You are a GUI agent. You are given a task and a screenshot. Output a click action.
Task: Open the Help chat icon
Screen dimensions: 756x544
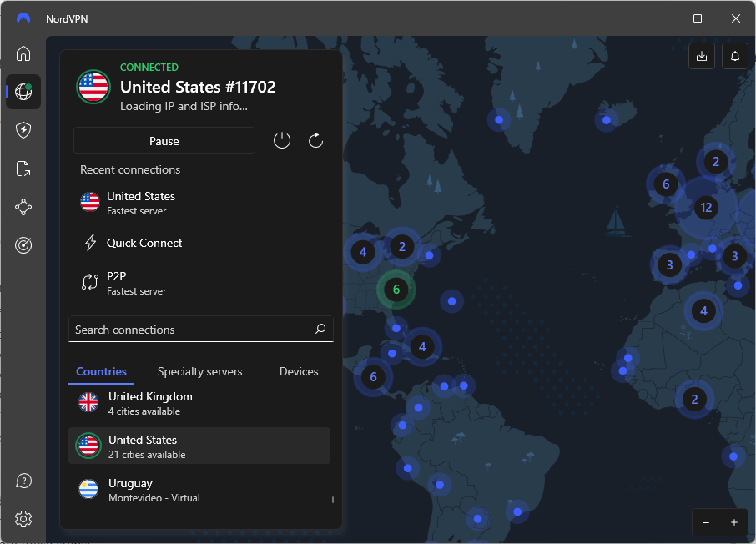click(x=23, y=481)
